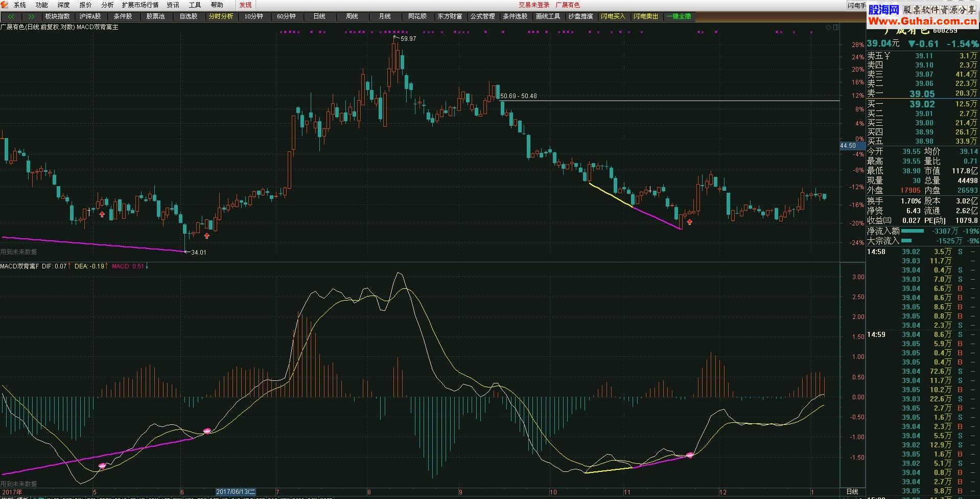Open the 深度 menu
The width and height of the screenshot is (980, 499).
click(x=63, y=5)
